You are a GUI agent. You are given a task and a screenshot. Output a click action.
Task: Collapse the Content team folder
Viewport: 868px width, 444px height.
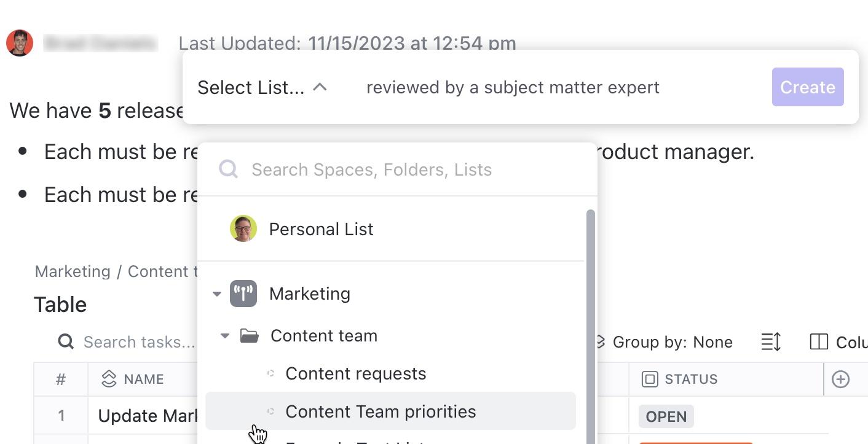click(225, 336)
